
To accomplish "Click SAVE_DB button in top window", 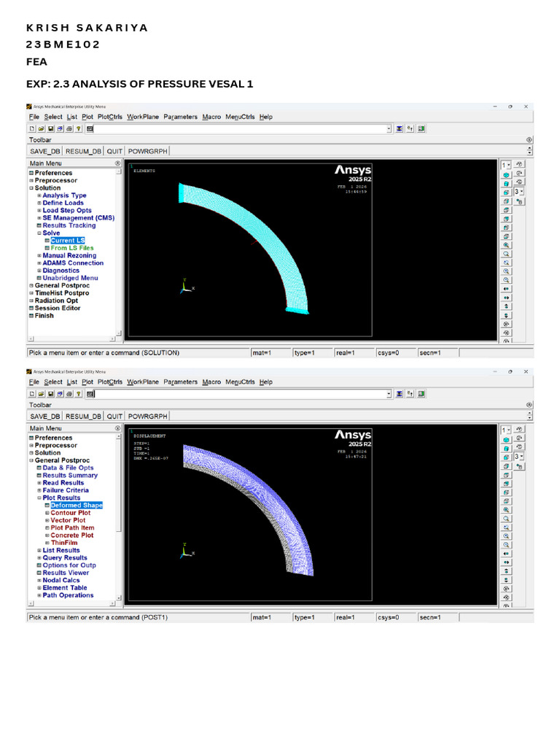I will 44,151.
